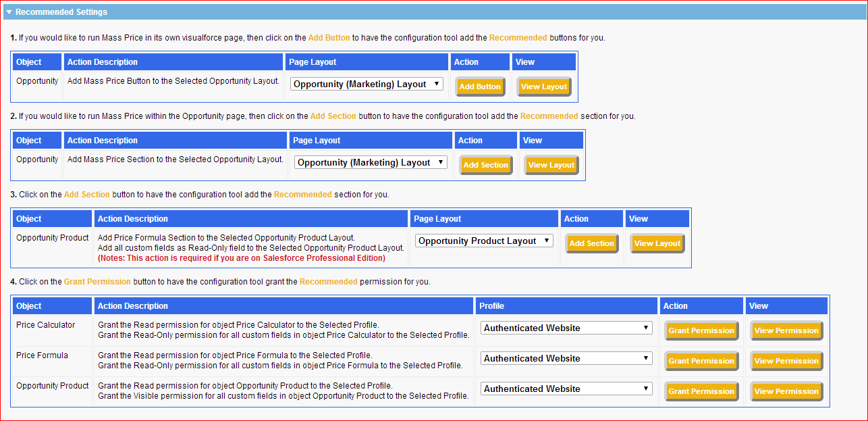Image resolution: width=868 pixels, height=421 pixels.
Task: Open Profile dropdown for Price Calculator
Action: click(x=566, y=328)
